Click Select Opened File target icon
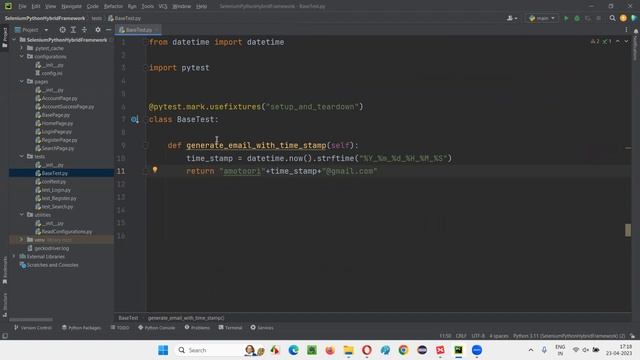The height and width of the screenshot is (360, 640). click(62, 30)
